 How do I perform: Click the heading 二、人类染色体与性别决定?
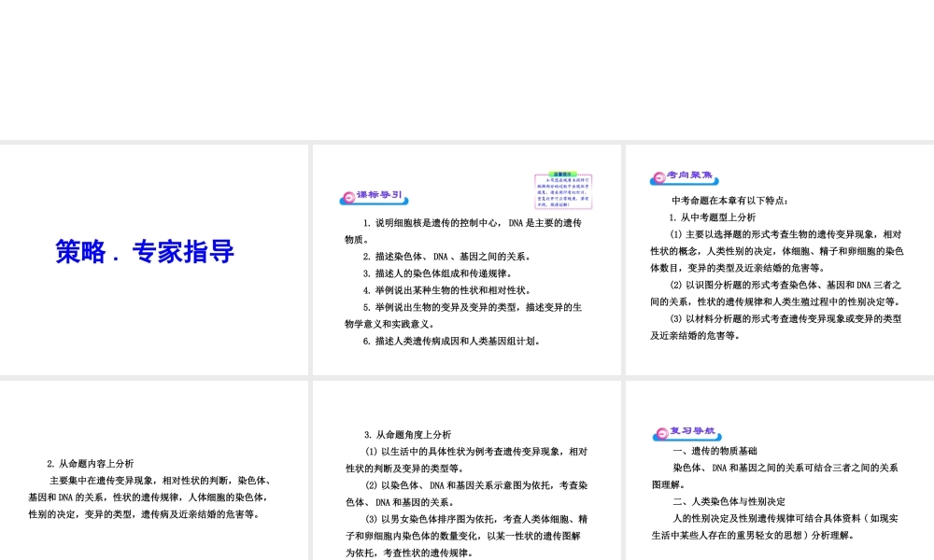pos(729,502)
